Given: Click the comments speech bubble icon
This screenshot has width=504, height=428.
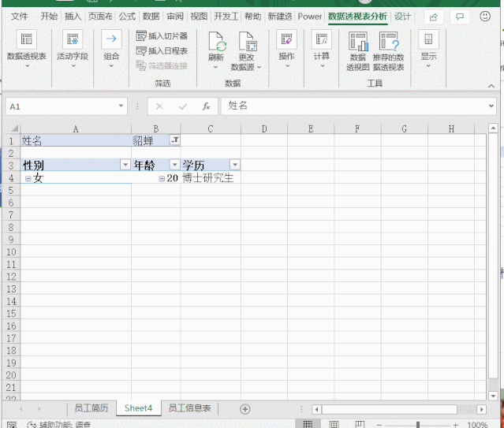Looking at the screenshot, I should [x=460, y=17].
